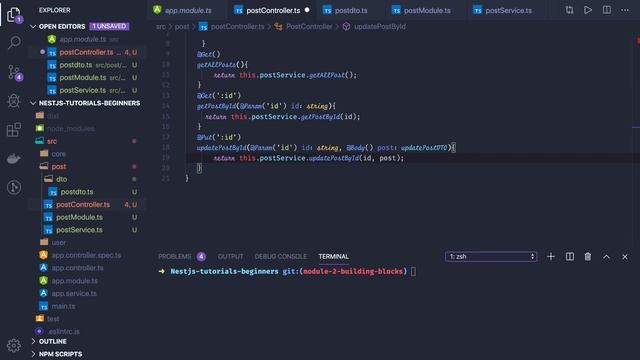This screenshot has height=360, width=640.
Task: Open app.controller.ts in the file tree
Action: [77, 268]
